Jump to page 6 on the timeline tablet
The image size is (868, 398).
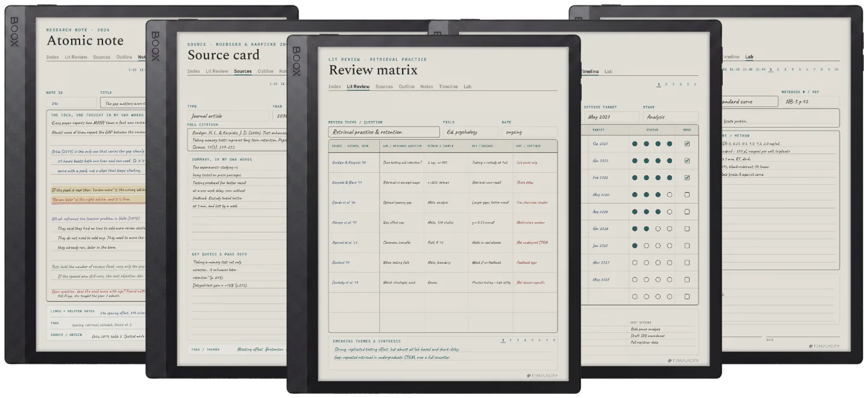pyautogui.click(x=696, y=84)
